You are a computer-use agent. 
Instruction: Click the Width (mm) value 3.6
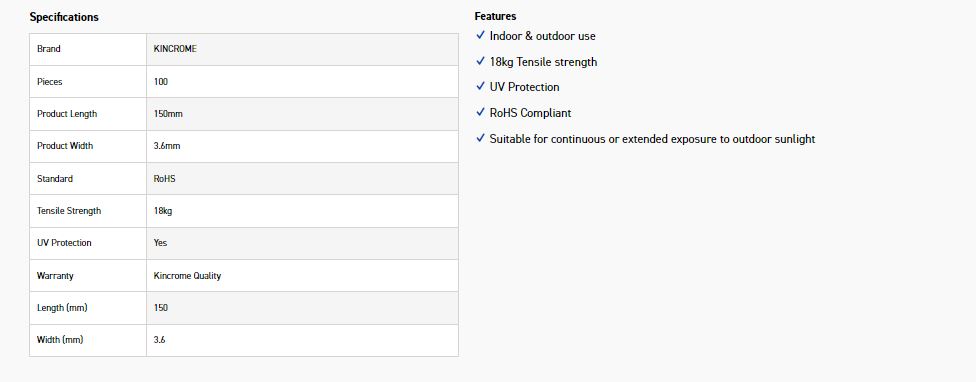click(x=159, y=340)
